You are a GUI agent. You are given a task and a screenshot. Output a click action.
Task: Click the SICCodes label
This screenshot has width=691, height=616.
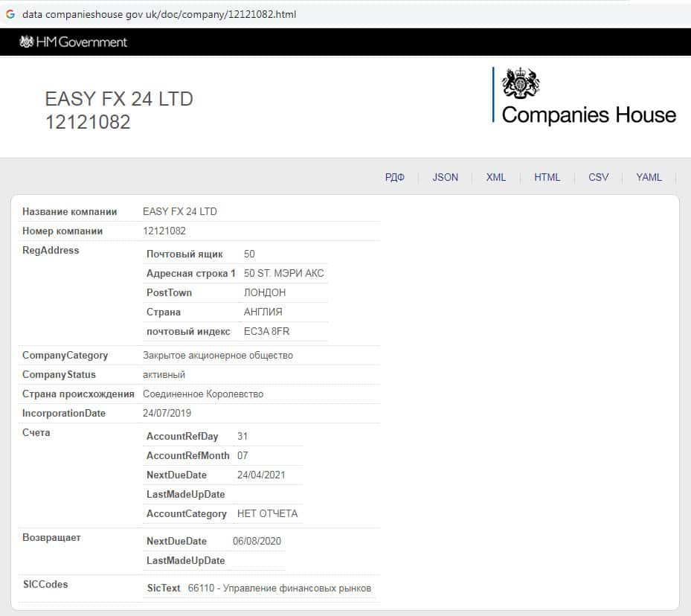click(x=45, y=584)
